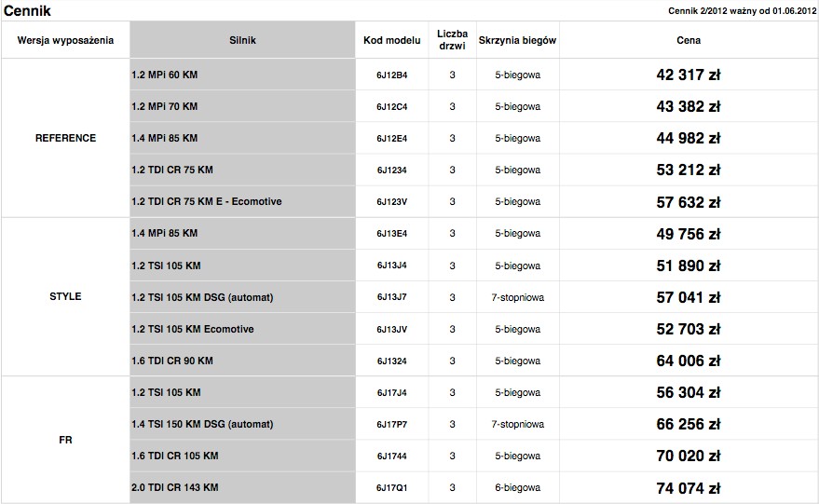Select the 64 006 zł price

point(689,361)
